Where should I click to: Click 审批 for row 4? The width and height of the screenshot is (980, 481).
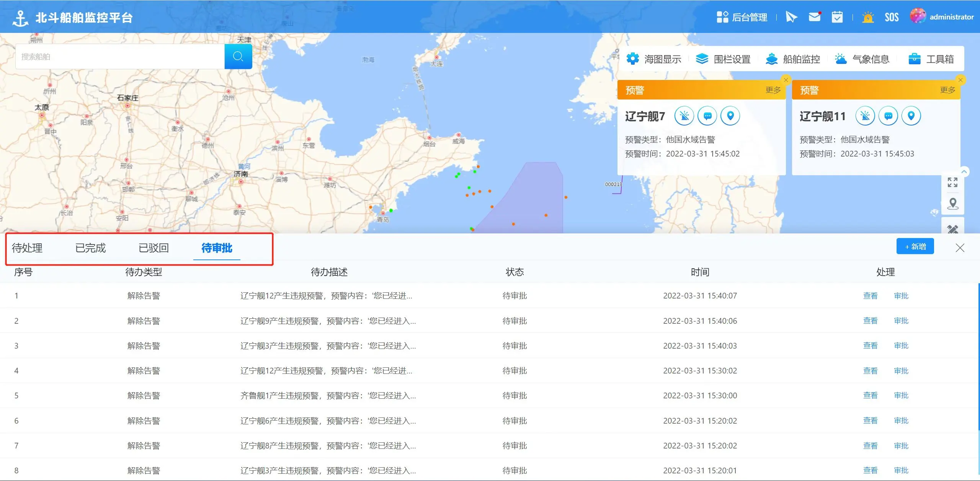coord(901,371)
